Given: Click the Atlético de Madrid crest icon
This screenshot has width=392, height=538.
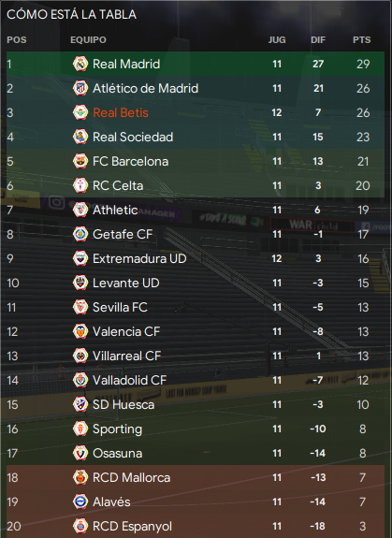Looking at the screenshot, I should [80, 88].
